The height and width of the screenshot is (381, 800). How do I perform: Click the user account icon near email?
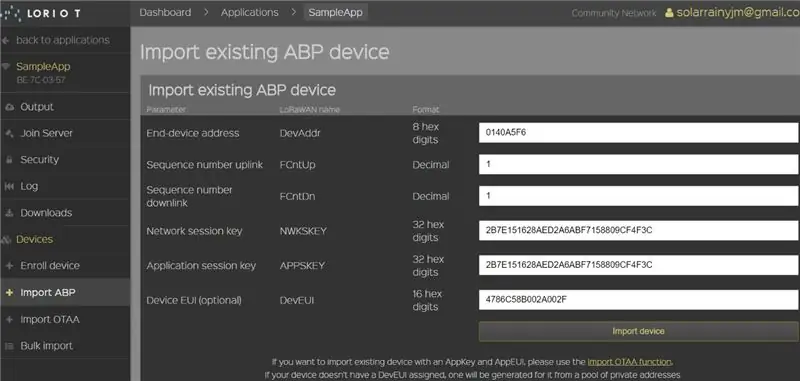click(669, 13)
